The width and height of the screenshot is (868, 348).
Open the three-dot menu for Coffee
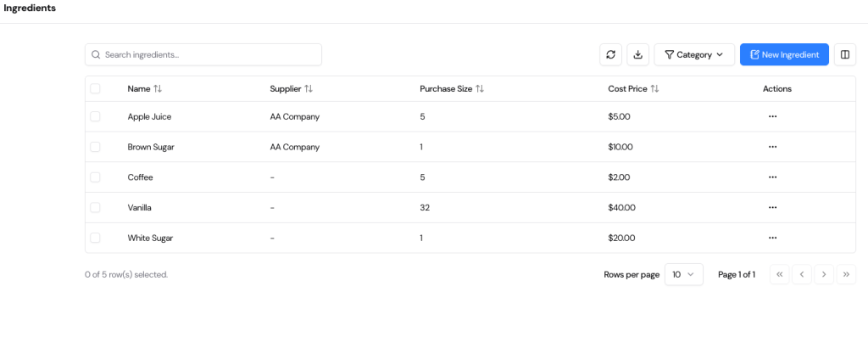click(x=772, y=177)
